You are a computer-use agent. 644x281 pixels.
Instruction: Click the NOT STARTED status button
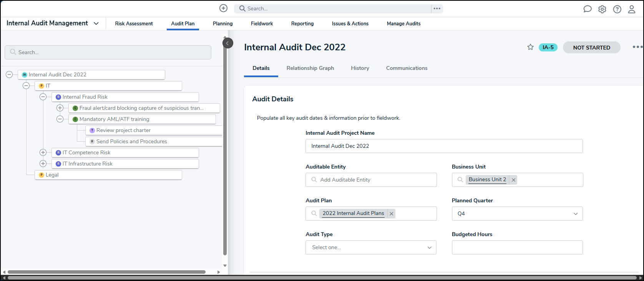pos(591,48)
